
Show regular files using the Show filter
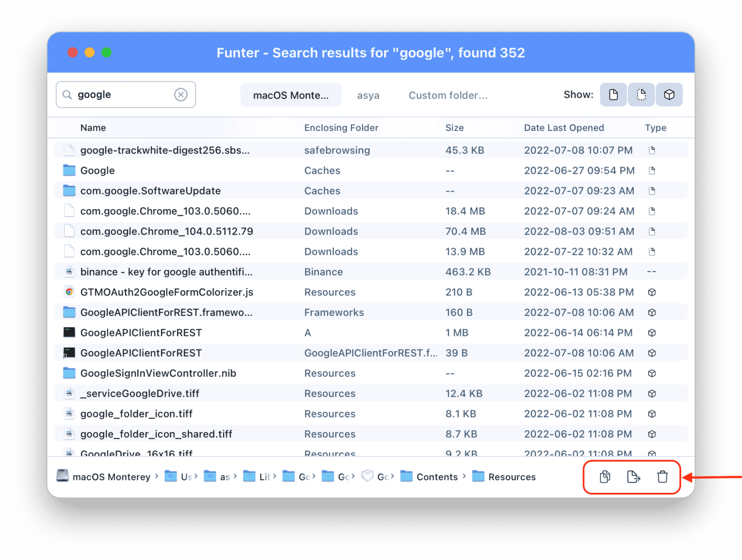click(613, 95)
